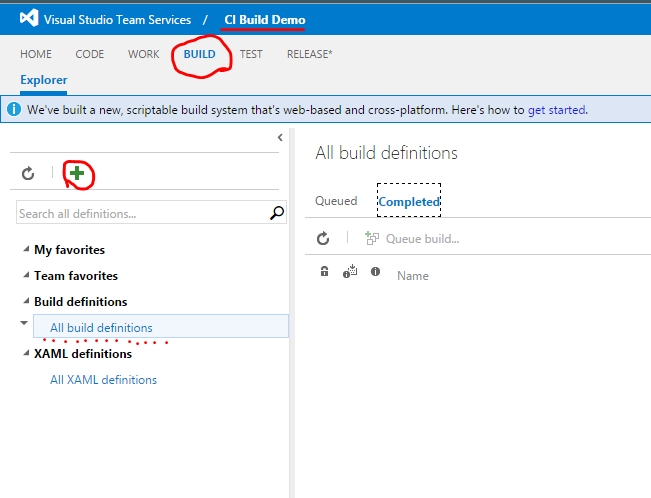651x498 pixels.
Task: Click the search magnifier icon
Action: [x=277, y=213]
